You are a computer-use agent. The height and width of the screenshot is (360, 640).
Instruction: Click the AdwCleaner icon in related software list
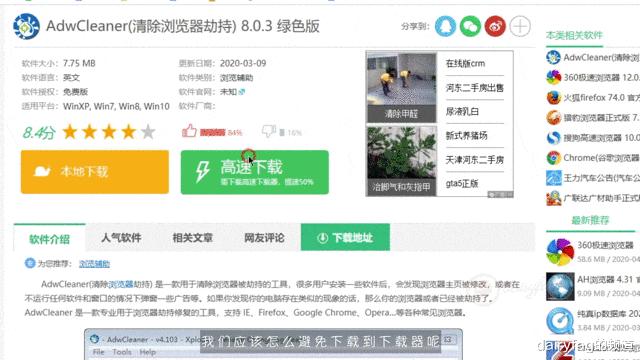pyautogui.click(x=553, y=57)
